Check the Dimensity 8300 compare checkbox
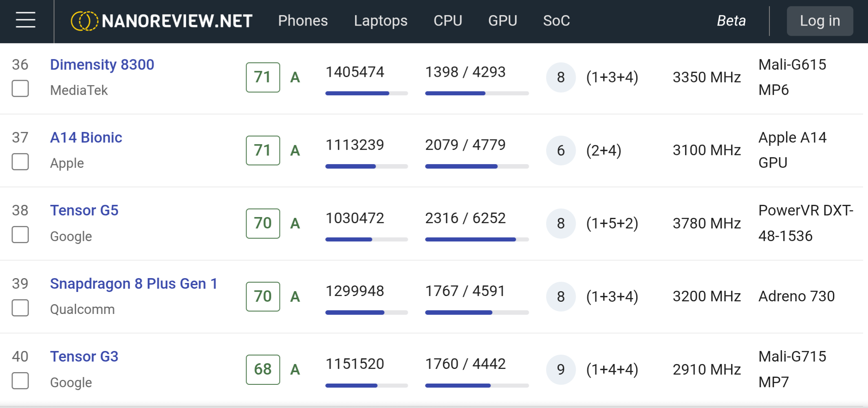Screen dimensions: 868x408 [20, 88]
